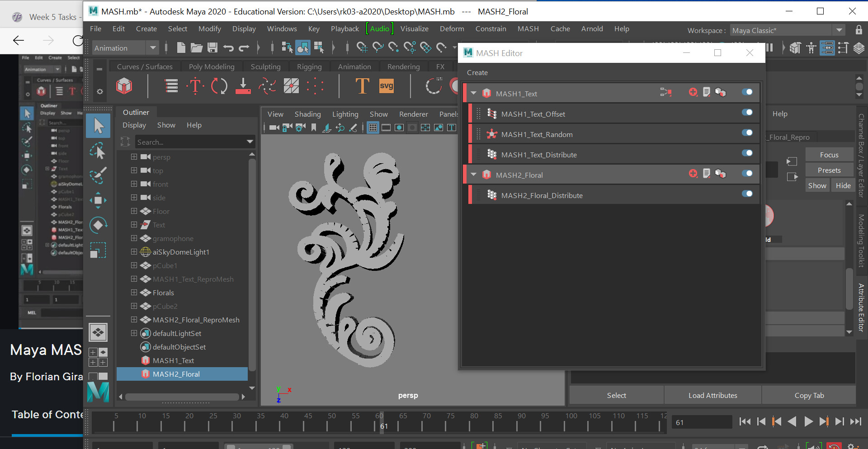Click the Outliner search field

(190, 142)
